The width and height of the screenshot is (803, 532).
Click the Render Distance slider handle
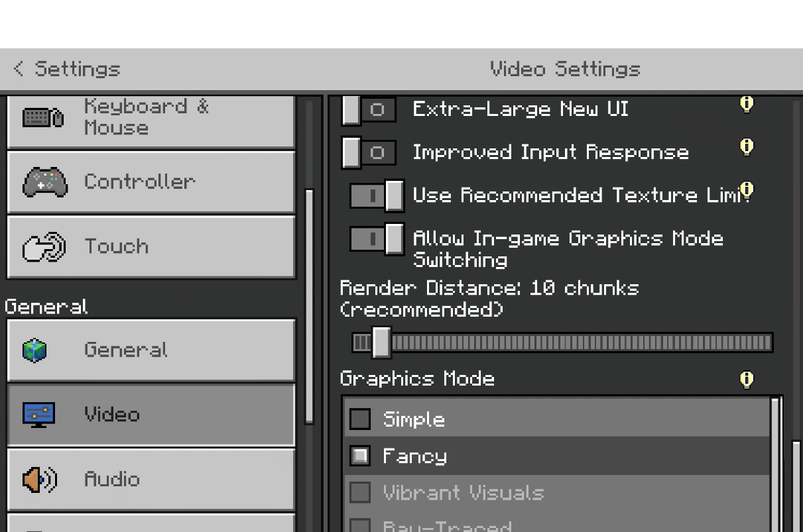click(381, 343)
